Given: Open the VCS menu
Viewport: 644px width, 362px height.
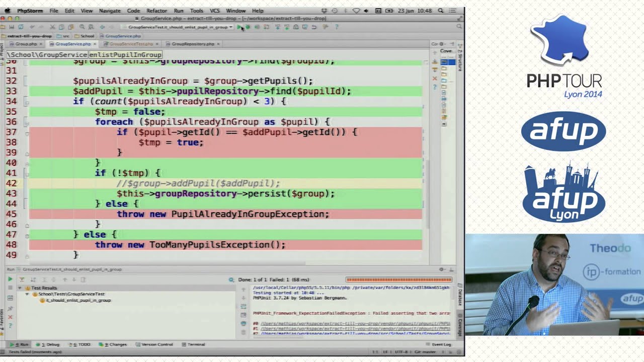Looking at the screenshot, I should coord(215,11).
